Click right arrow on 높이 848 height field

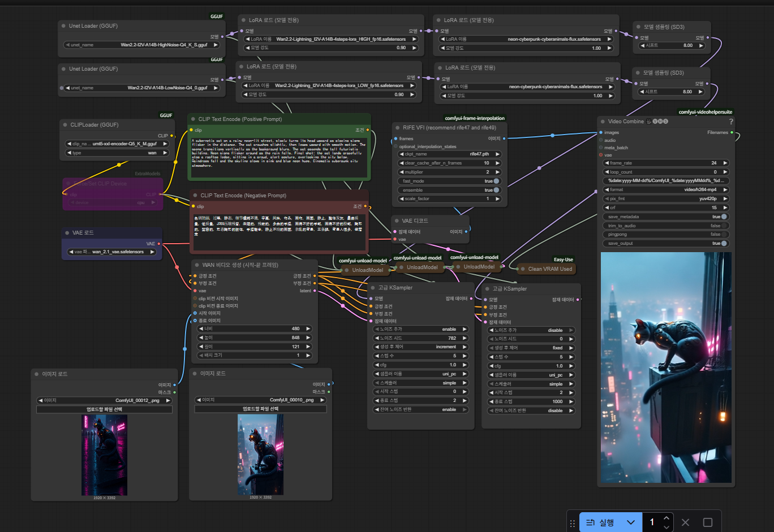(308, 338)
